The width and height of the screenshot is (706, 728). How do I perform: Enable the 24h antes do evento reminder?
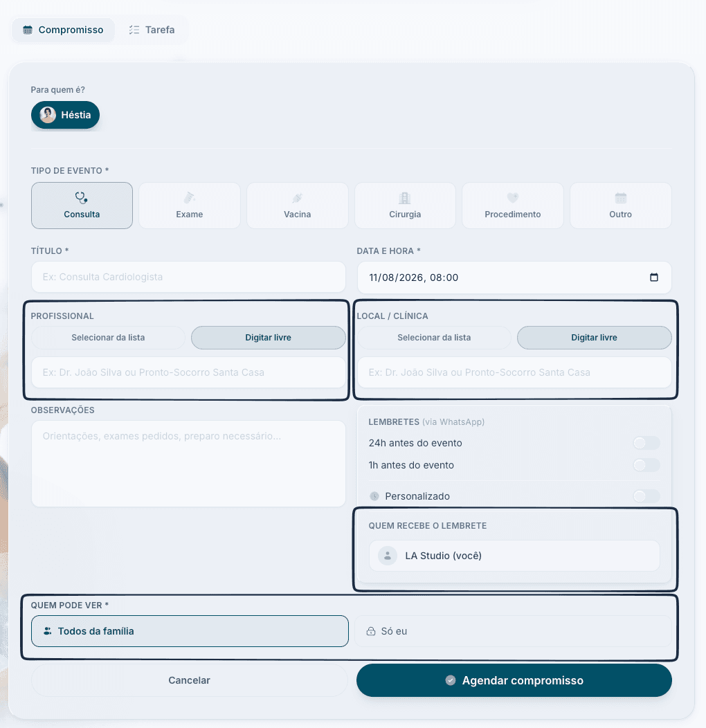[x=646, y=443]
